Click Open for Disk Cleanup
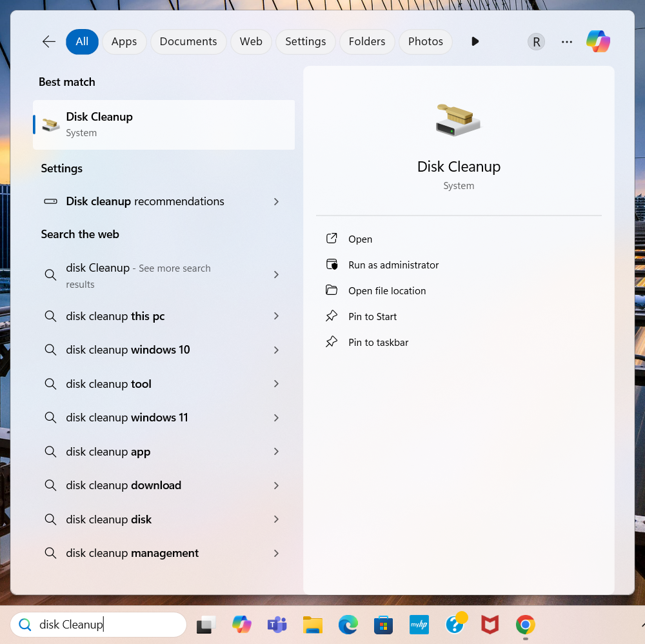Screen dimensions: 645x644 [x=360, y=239]
